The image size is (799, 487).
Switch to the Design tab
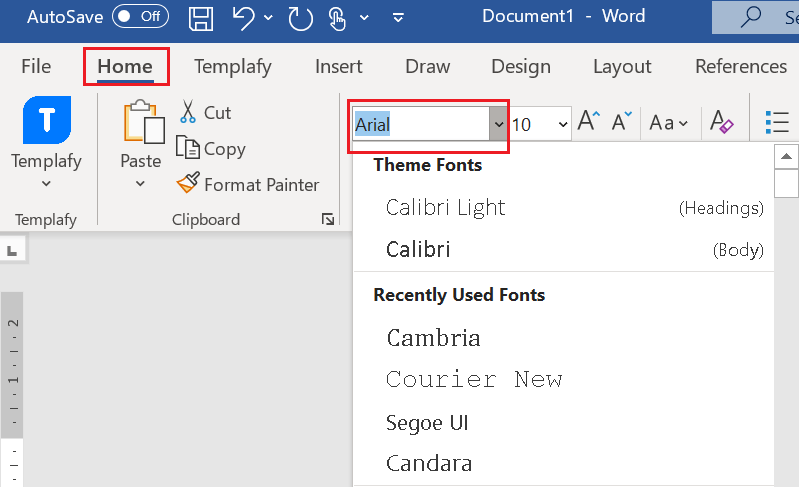pos(521,66)
